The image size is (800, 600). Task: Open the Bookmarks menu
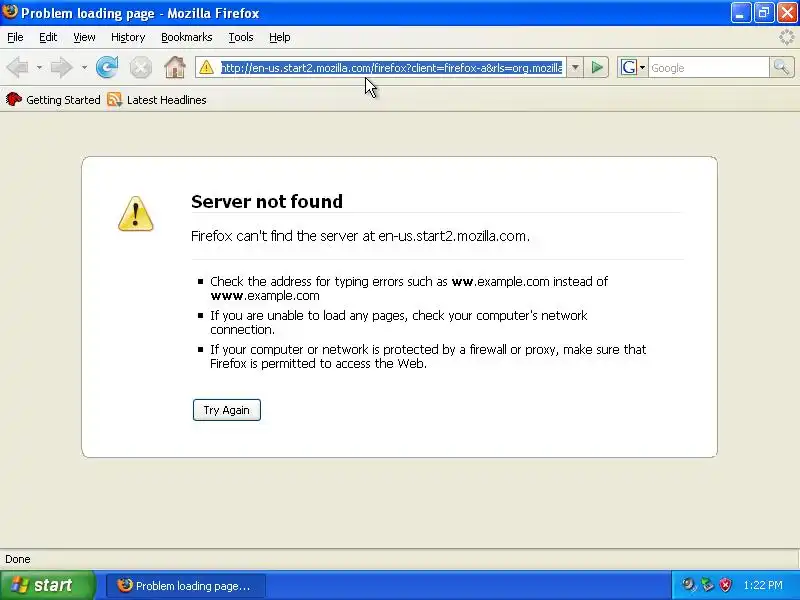point(187,37)
